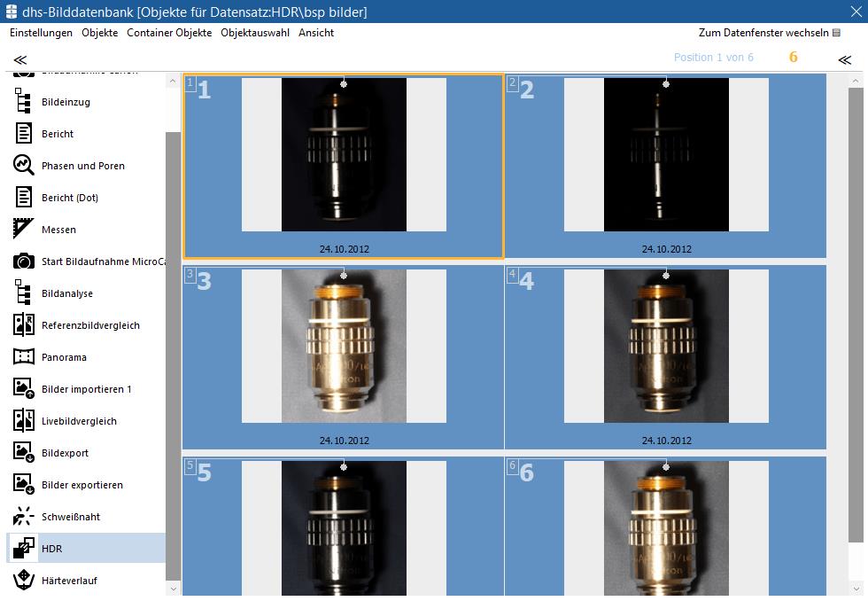
Task: Click the Phasen und Poren magnifier icon
Action: click(24, 166)
